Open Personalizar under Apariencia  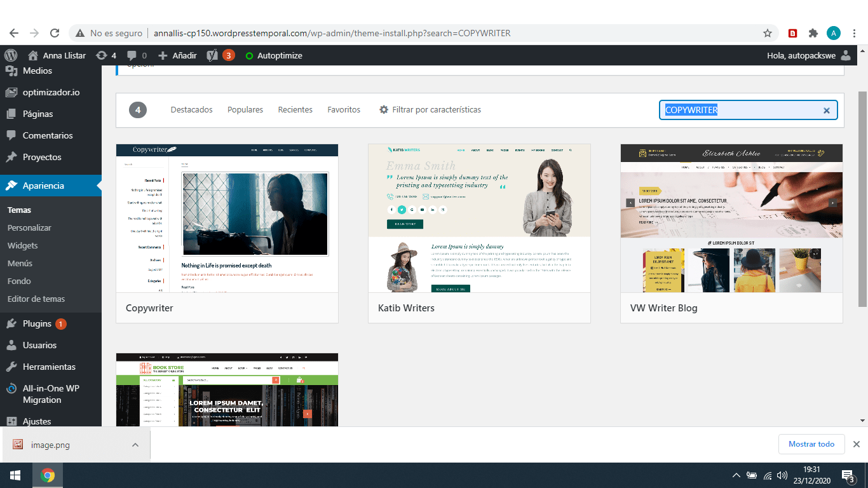[29, 227]
